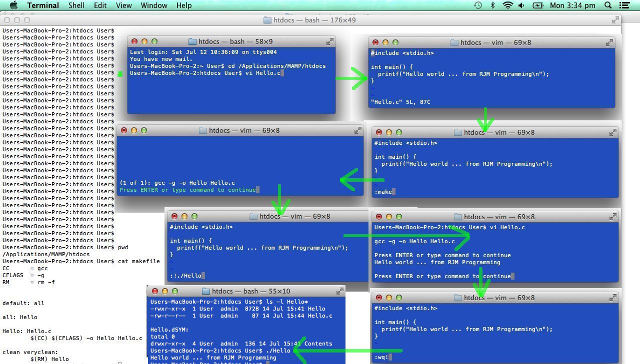Click "(1 of 1): gcc -g -o Hello Hello.c" line
Viewport: 640px width, 364px height.
[177, 183]
